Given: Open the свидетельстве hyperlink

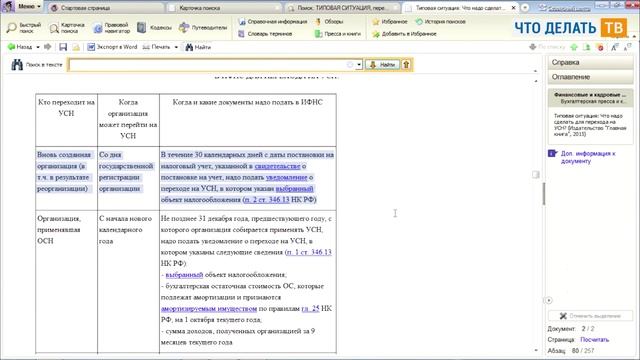Looking at the screenshot, I should [277, 166].
